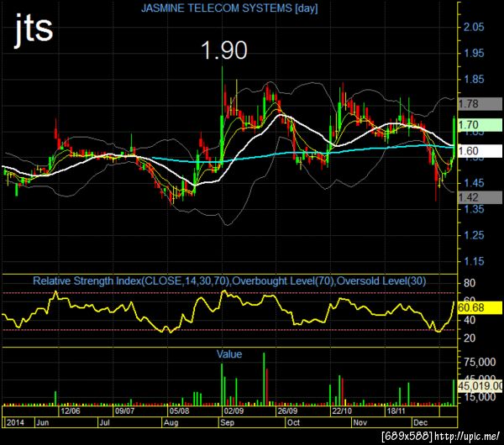Viewport: 504px width, 445px height.
Task: Click the 1.90 peak price annotation
Action: click(224, 50)
